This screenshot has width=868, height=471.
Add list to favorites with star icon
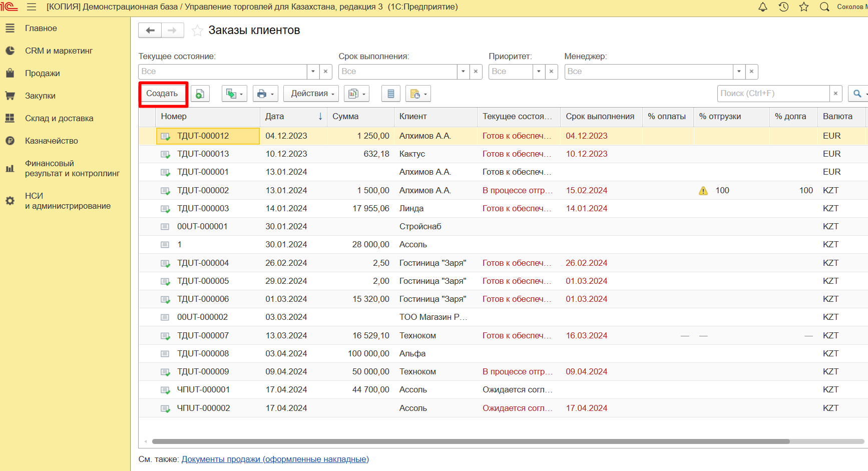(198, 31)
